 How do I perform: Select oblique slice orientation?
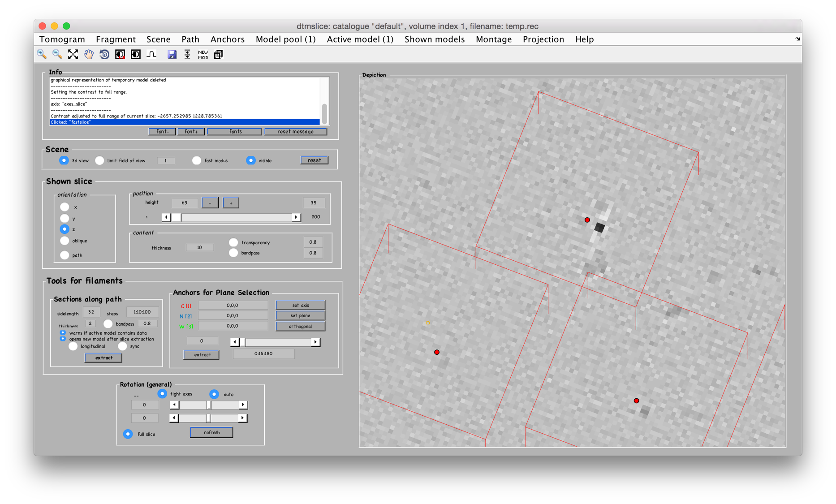tap(65, 241)
